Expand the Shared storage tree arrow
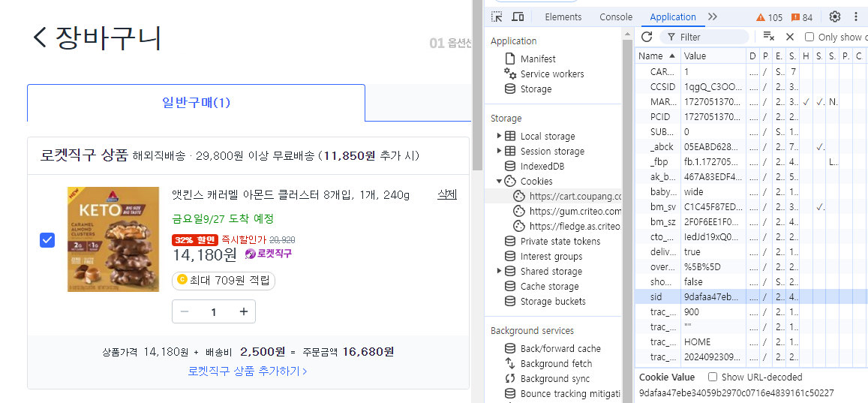This screenshot has width=868, height=403. coord(500,271)
